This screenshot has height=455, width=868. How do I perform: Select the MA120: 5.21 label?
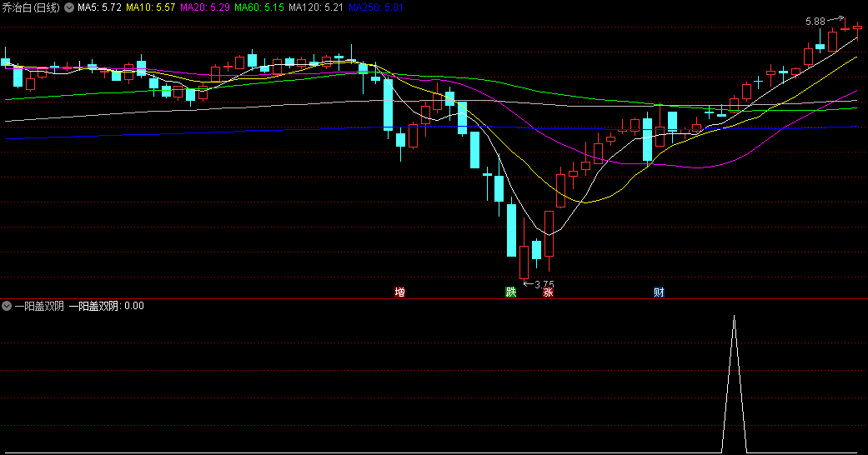(315, 7)
